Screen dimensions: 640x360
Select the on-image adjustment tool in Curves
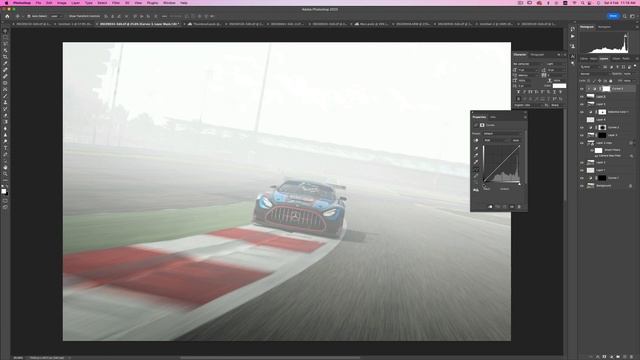476,140
